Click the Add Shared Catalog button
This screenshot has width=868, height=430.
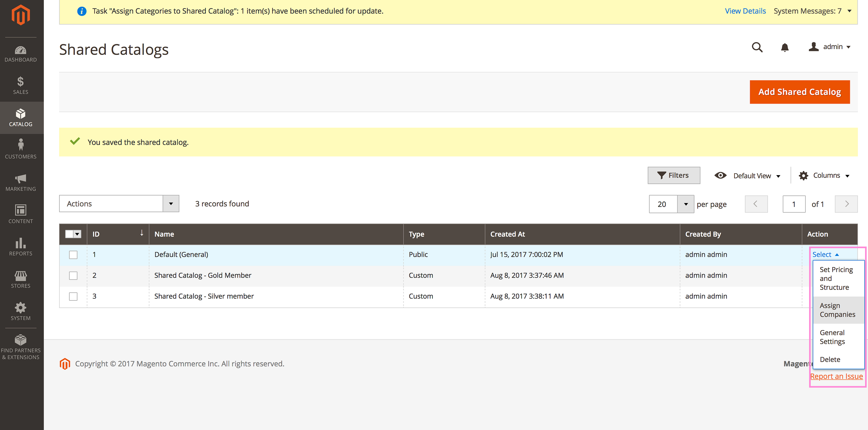coord(799,92)
